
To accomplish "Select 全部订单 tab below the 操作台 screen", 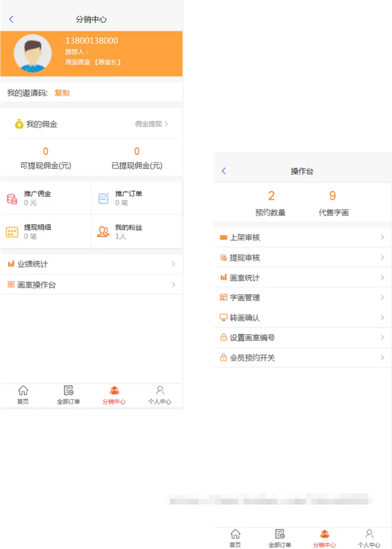I will [280, 538].
